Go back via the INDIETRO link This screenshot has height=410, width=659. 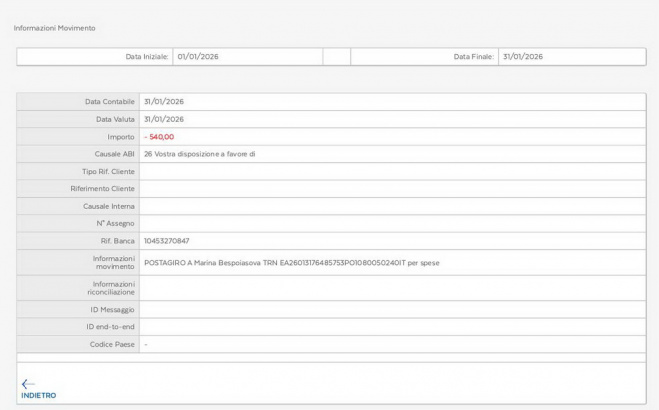(x=38, y=395)
